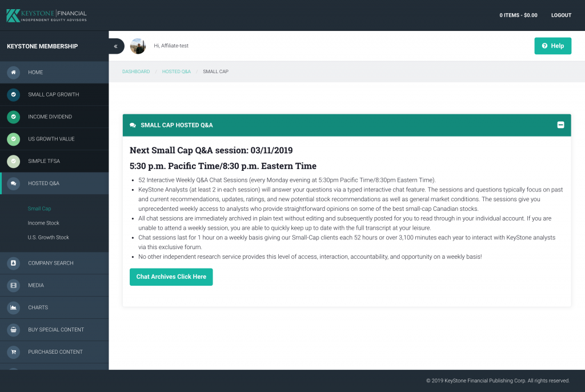Select the U.S. Growth Stock submenu item
The height and width of the screenshot is (392, 585).
(x=48, y=238)
